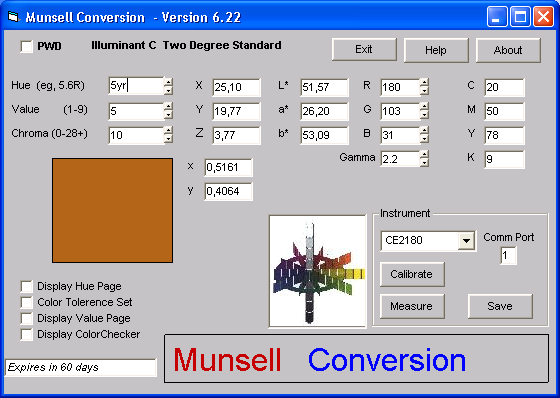This screenshot has height=398, width=560.
Task: Enable the PWD checkbox
Action: pos(26,46)
